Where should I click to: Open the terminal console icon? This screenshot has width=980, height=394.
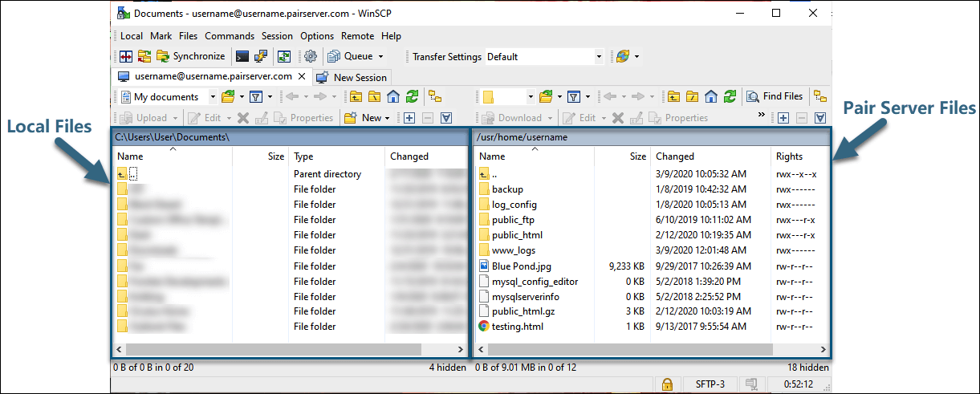[x=242, y=56]
